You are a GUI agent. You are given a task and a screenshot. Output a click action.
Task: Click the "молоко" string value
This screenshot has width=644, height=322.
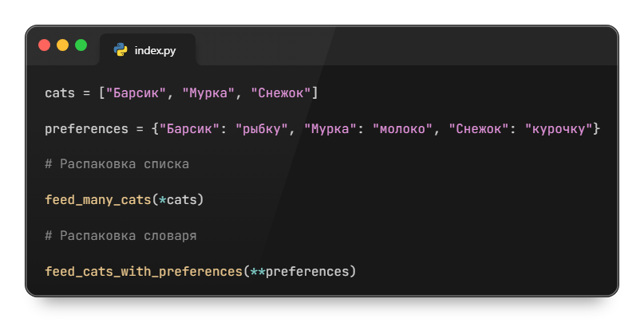pos(403,128)
